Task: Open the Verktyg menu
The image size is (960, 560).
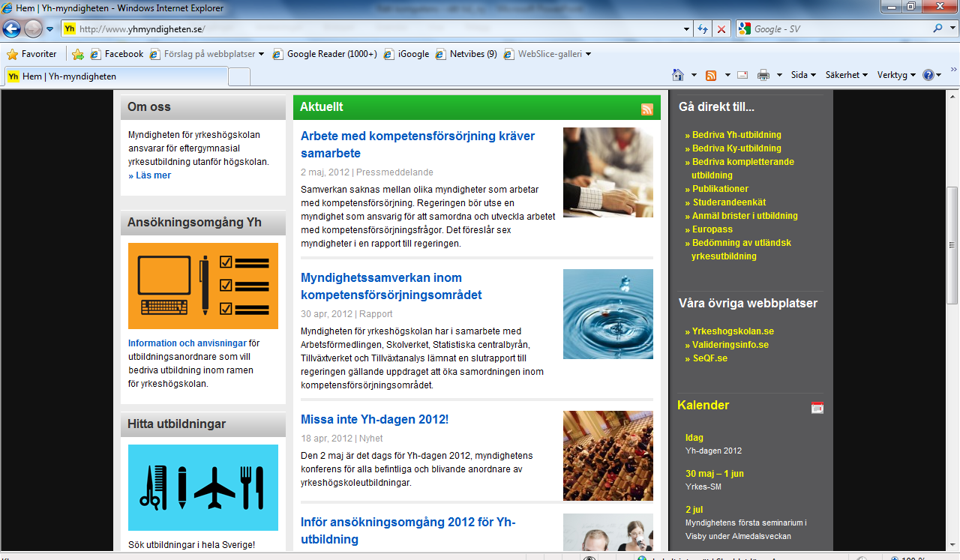Action: point(896,75)
